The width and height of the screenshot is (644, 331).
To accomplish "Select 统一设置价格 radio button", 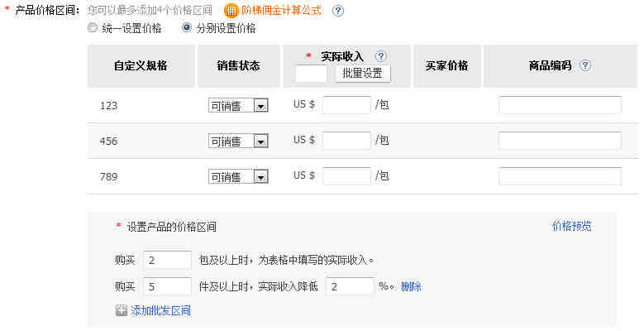I will coord(93,27).
